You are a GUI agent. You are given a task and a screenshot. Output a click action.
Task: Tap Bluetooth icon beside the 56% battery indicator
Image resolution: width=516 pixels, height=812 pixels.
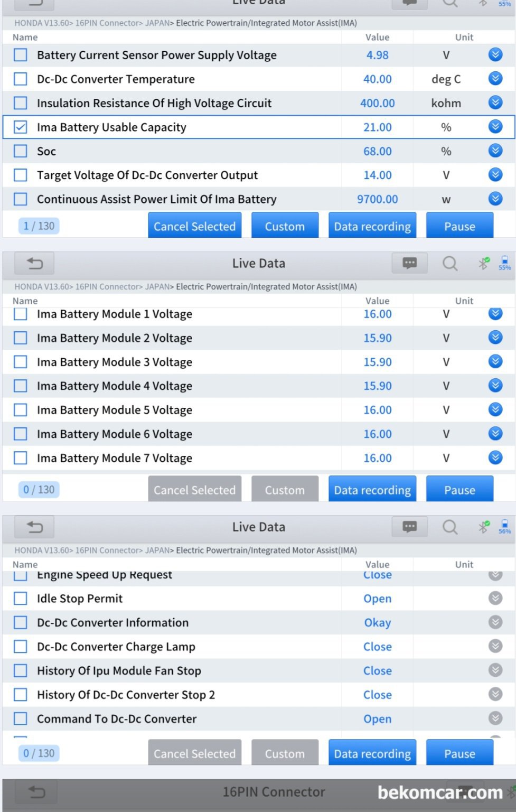[x=483, y=527]
